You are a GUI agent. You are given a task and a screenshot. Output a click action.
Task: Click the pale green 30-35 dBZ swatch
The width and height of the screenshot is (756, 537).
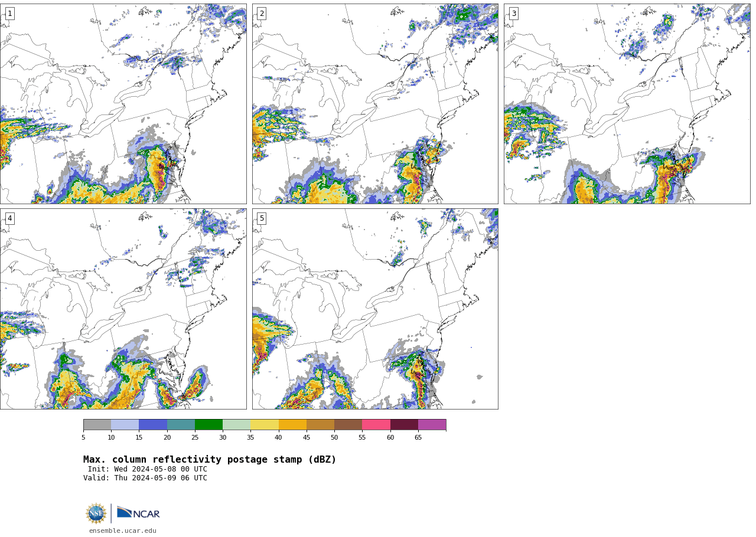236,425
